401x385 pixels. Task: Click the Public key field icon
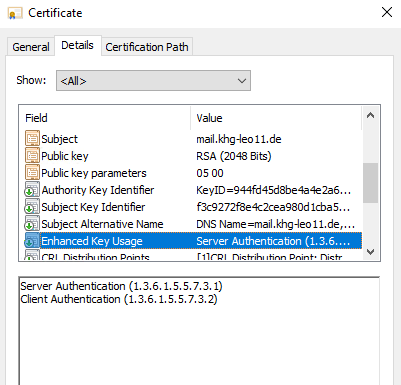click(x=32, y=156)
